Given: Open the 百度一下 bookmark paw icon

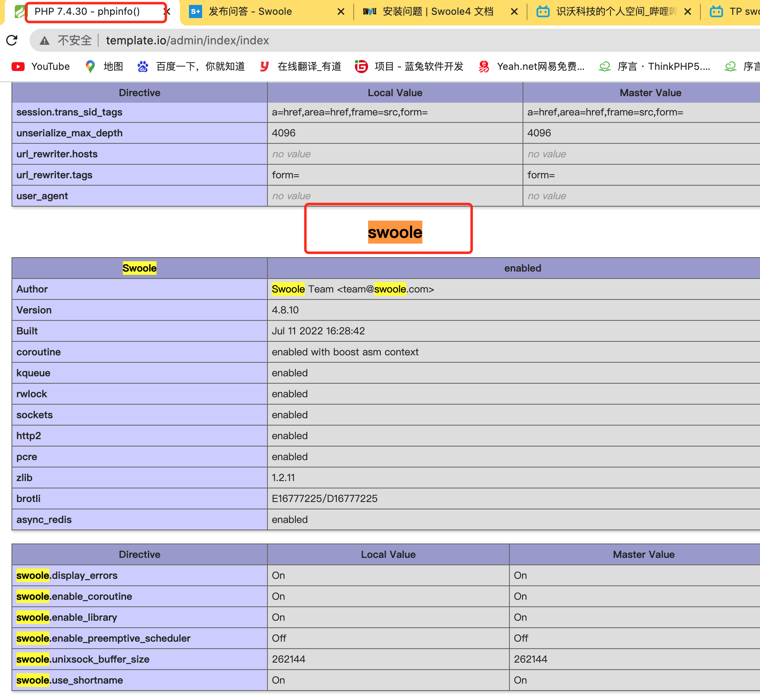Looking at the screenshot, I should coord(143,67).
